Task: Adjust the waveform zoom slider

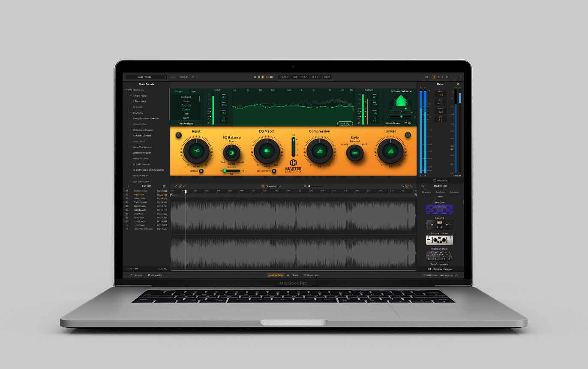Action: 315,186
